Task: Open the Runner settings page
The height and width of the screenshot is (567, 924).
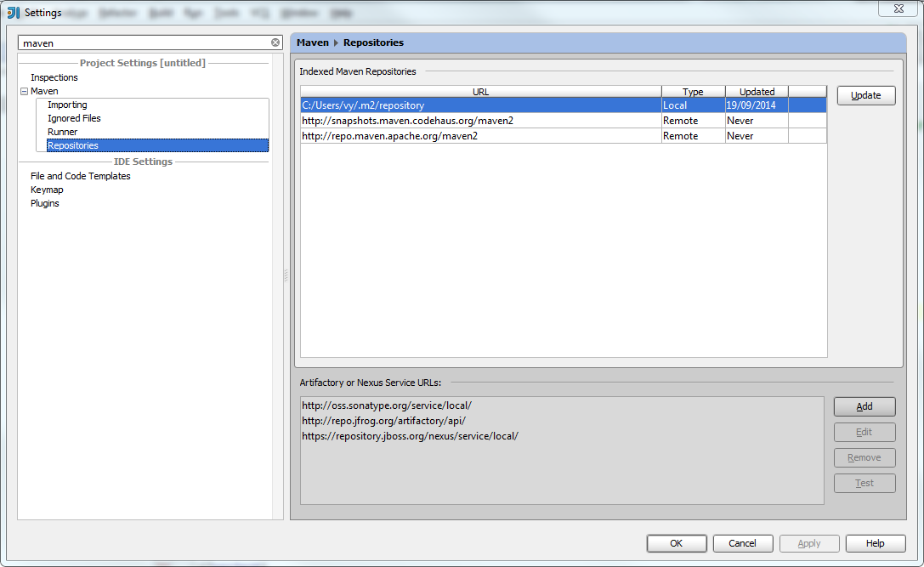Action: click(x=62, y=132)
